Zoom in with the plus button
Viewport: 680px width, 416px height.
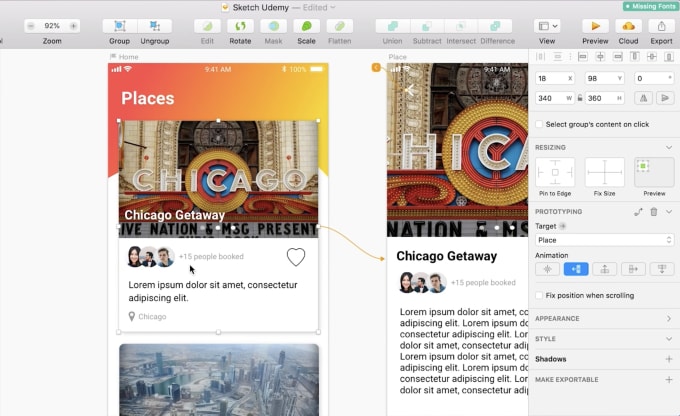click(73, 26)
